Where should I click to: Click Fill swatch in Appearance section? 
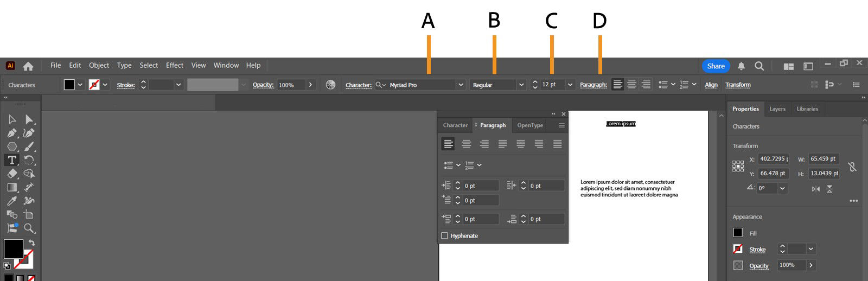tap(738, 233)
